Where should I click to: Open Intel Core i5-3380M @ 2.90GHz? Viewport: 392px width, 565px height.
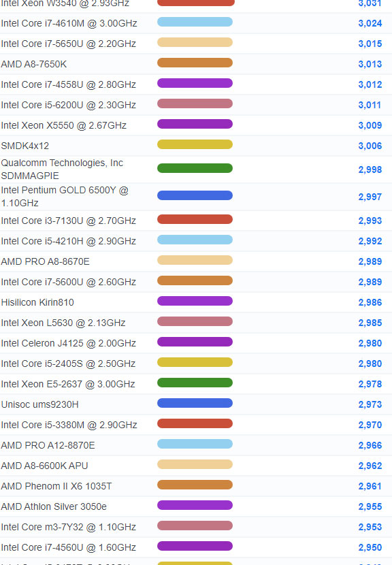pos(69,425)
